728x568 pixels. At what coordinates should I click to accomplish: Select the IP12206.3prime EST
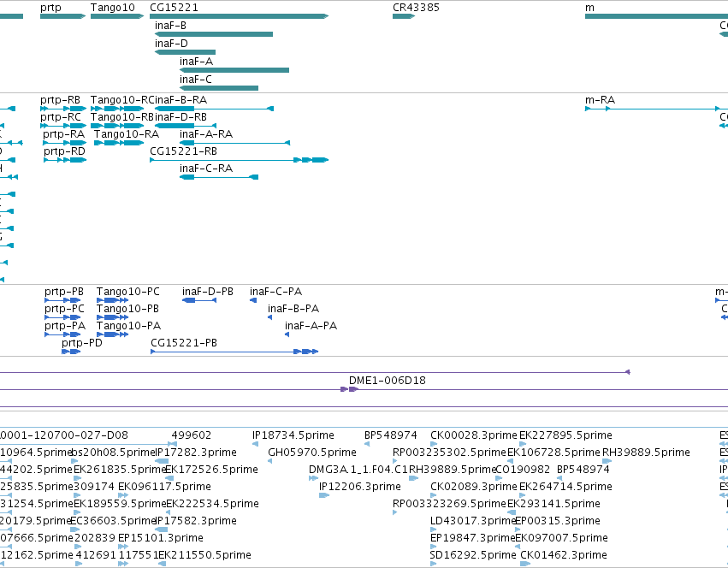360,486
